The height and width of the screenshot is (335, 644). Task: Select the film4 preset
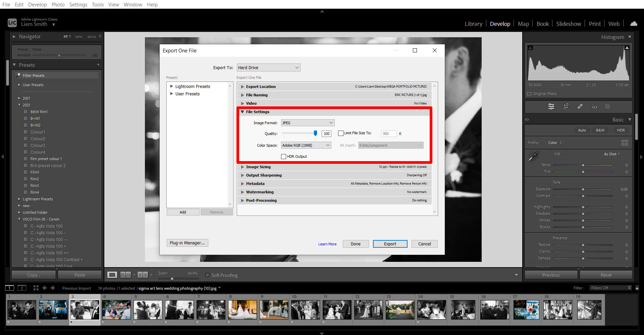tap(35, 192)
